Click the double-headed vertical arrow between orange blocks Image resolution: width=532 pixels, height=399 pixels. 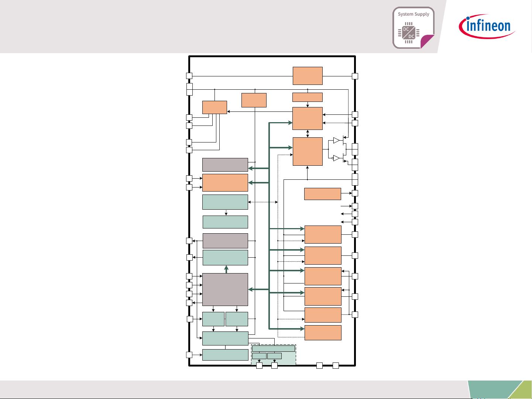[308, 134]
